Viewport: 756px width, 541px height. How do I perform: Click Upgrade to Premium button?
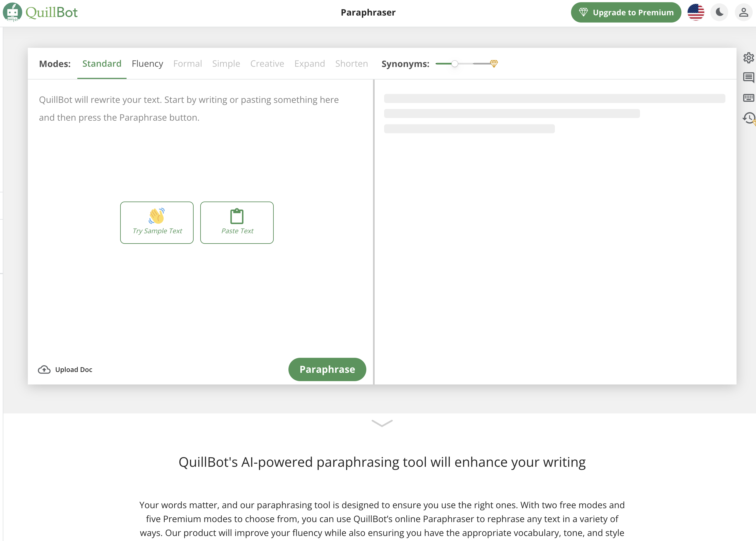point(626,12)
